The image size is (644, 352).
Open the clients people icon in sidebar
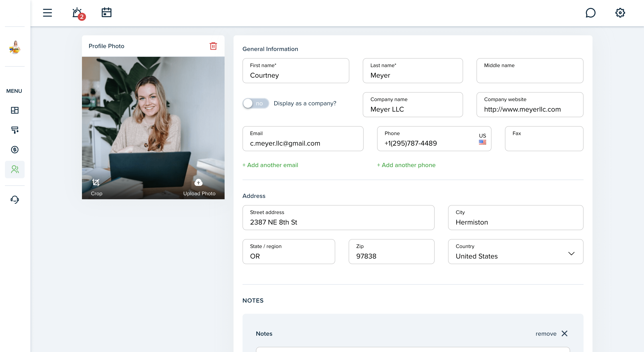click(x=15, y=169)
